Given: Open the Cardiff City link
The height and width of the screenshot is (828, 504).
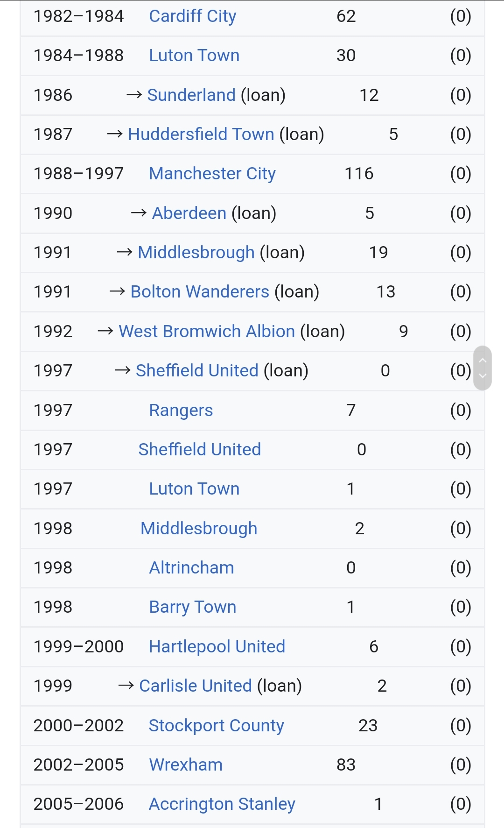Looking at the screenshot, I should [192, 16].
